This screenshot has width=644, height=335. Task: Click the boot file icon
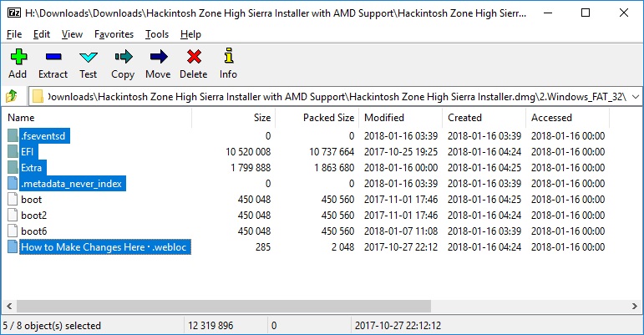13,200
